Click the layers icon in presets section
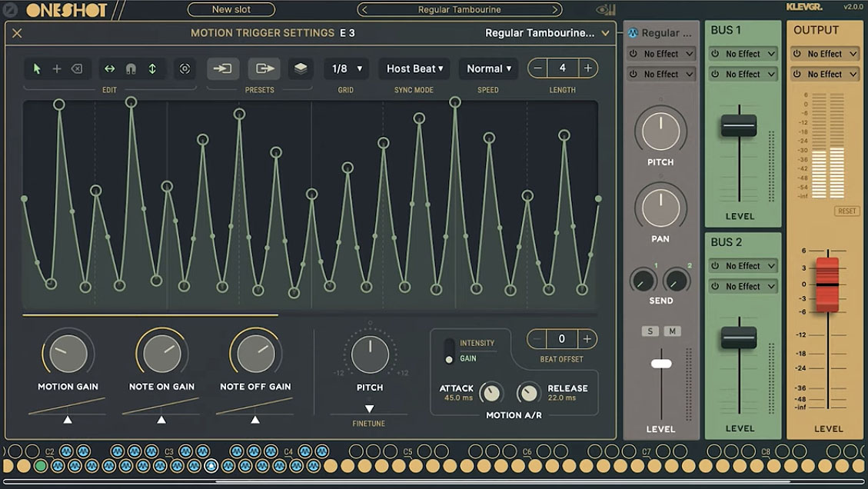 click(301, 68)
